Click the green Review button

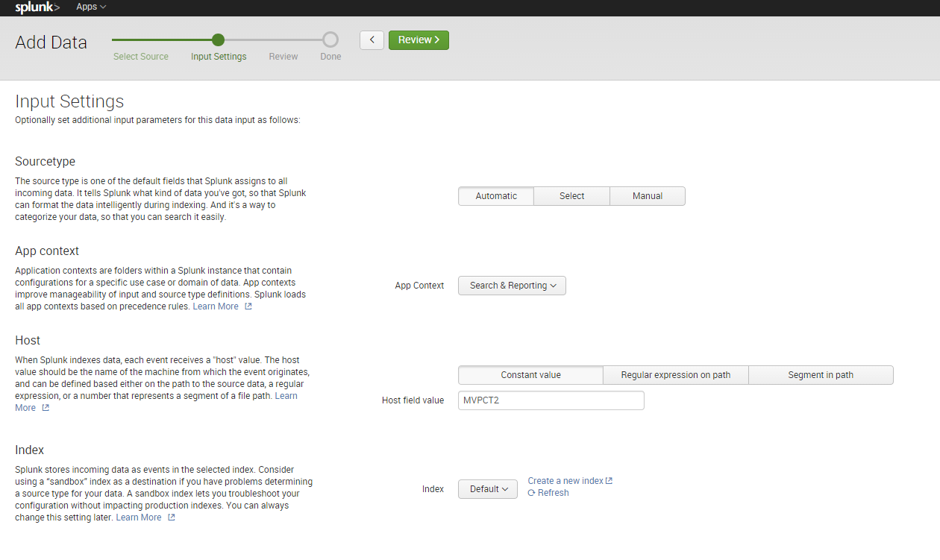(x=419, y=40)
